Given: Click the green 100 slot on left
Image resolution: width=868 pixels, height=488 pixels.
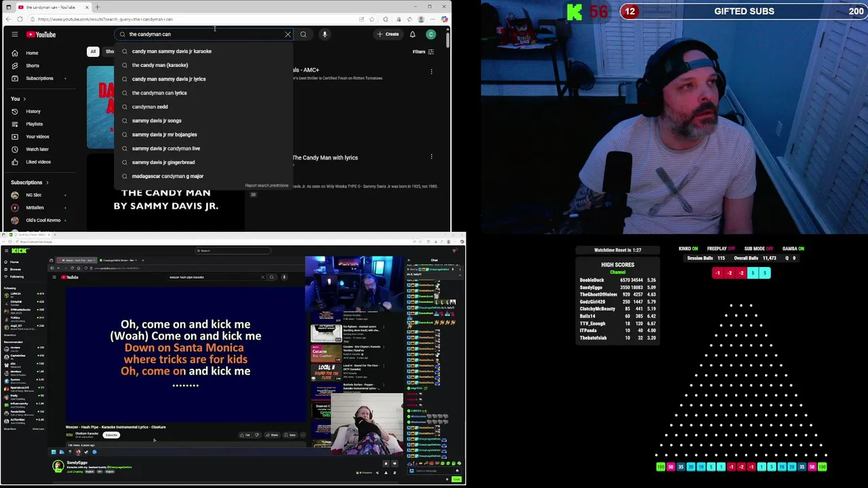Looking at the screenshot, I should click(x=660, y=466).
